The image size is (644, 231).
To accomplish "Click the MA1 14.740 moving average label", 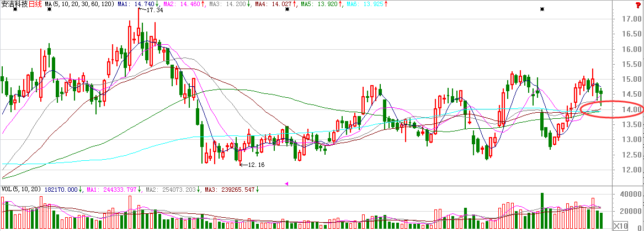I will (138, 4).
